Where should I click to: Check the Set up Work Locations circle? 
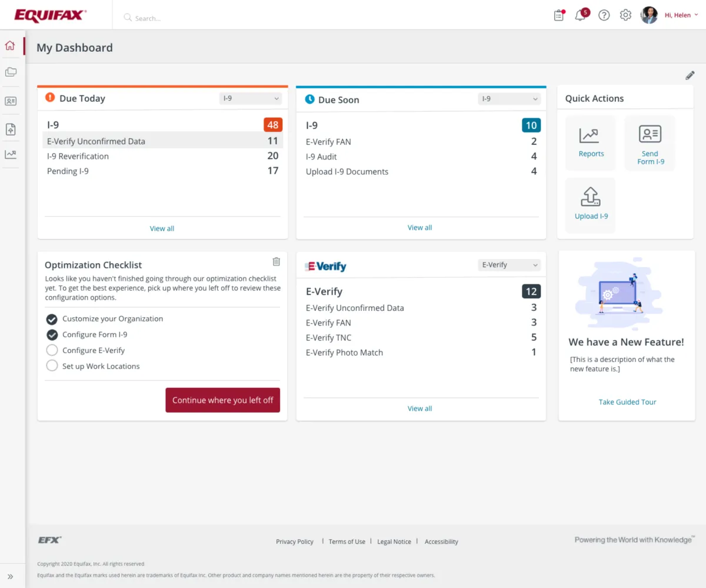pyautogui.click(x=52, y=366)
